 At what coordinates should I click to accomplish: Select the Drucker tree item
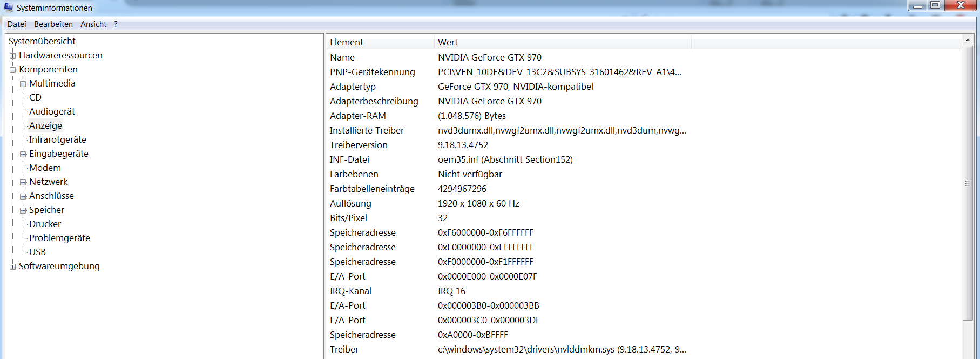[45, 224]
